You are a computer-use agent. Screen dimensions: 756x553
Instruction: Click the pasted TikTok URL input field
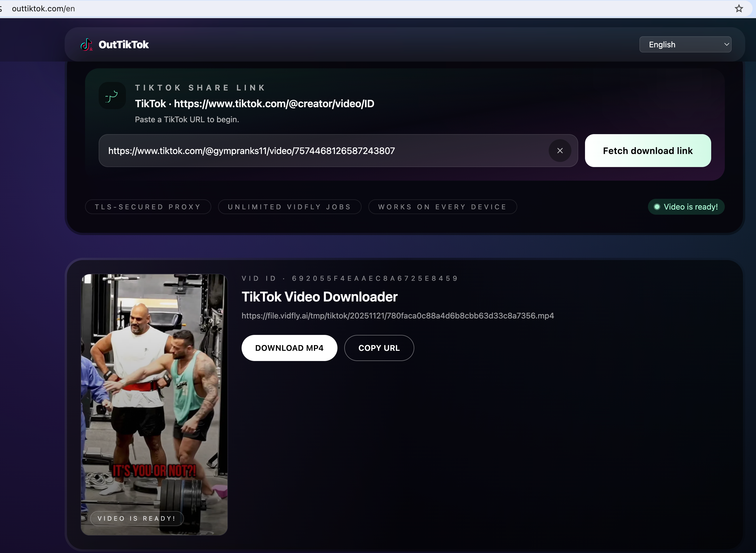(x=301, y=151)
